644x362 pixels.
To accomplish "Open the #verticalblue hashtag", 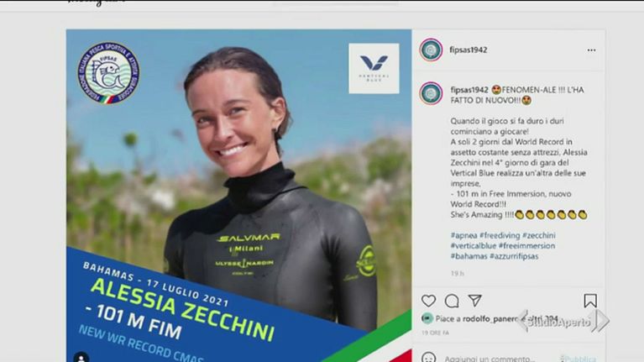I will click(x=474, y=246).
